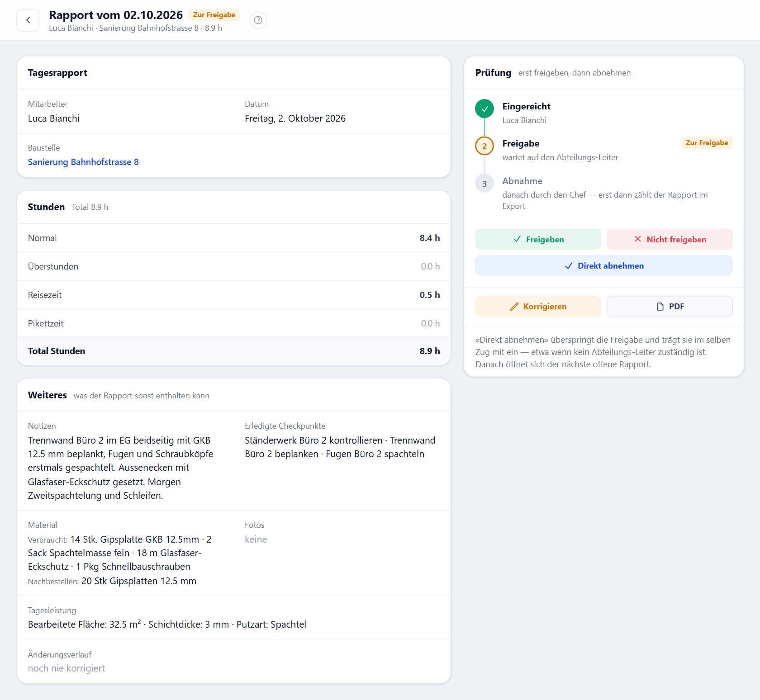Go back with the left chevron button
760x700 pixels.
(28, 20)
